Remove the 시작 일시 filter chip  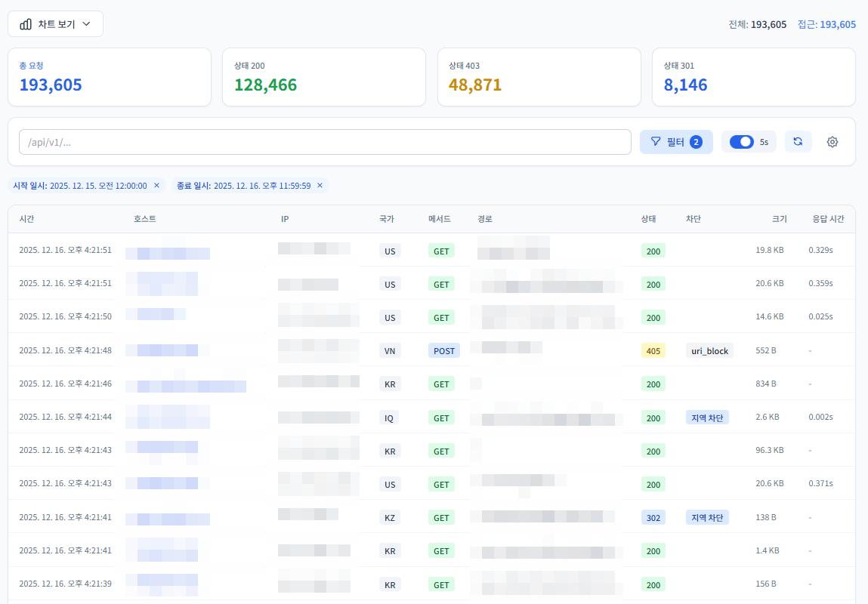click(156, 185)
